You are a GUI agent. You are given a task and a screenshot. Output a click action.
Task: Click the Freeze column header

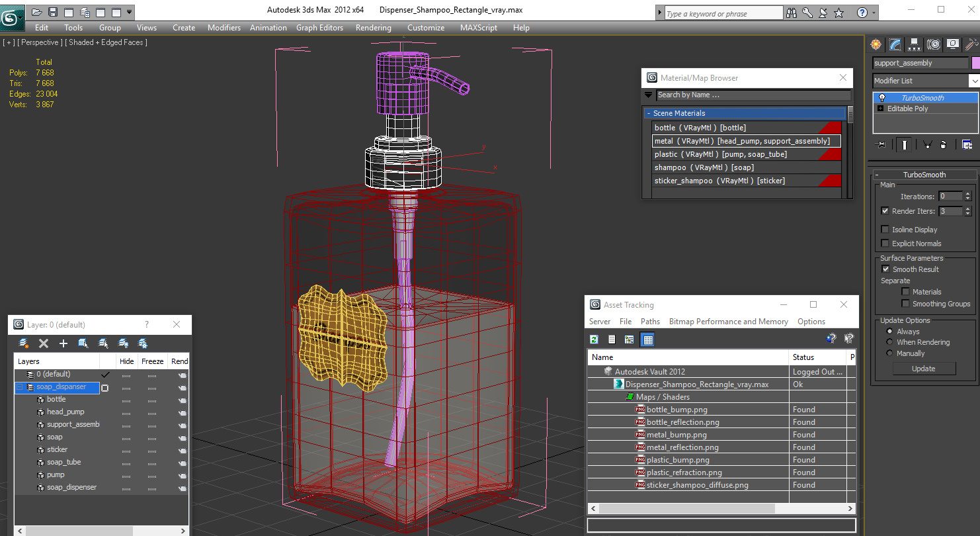point(153,361)
